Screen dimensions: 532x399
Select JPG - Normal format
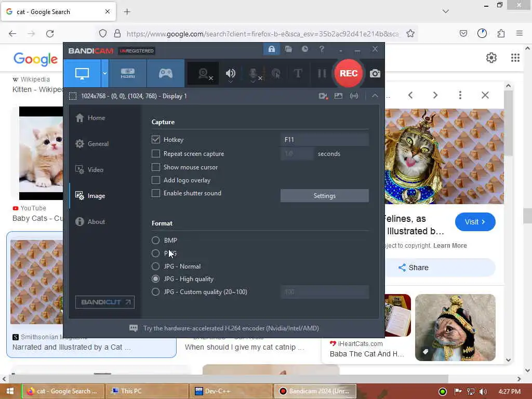[155, 266]
